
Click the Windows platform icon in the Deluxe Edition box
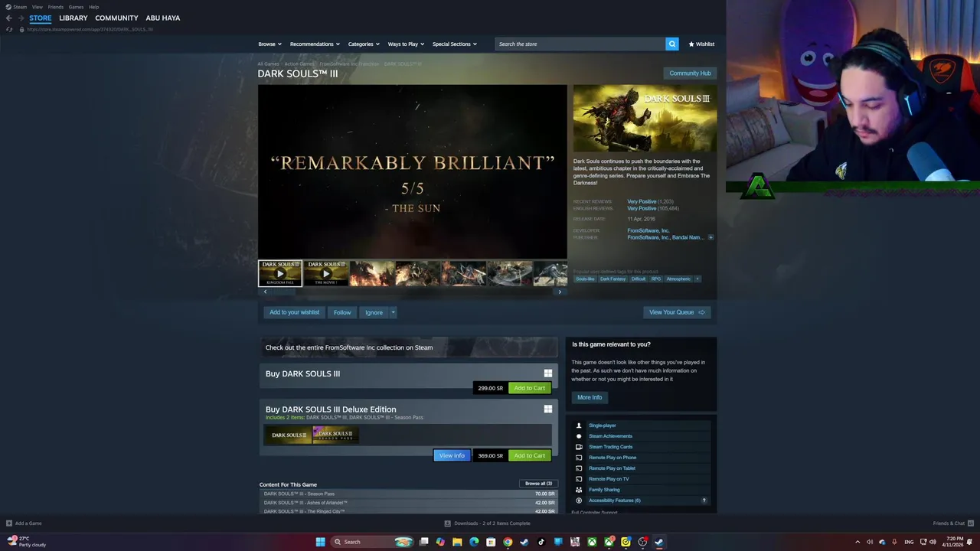pos(548,409)
